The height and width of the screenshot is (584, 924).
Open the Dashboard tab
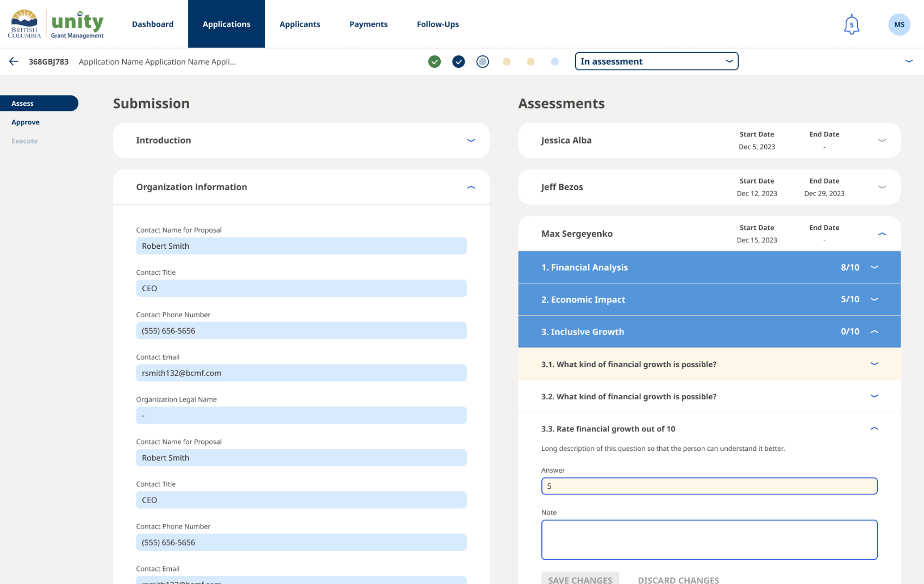click(153, 24)
